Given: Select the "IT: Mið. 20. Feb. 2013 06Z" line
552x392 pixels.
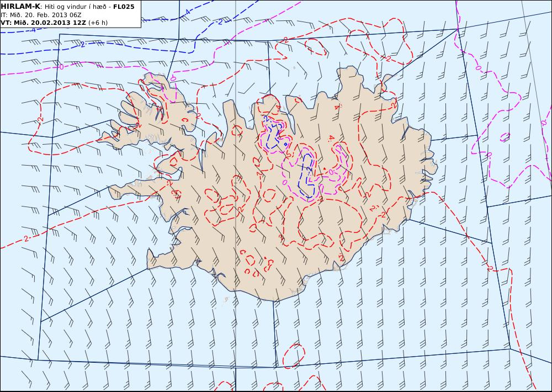Looking at the screenshot, I should 41,15.
